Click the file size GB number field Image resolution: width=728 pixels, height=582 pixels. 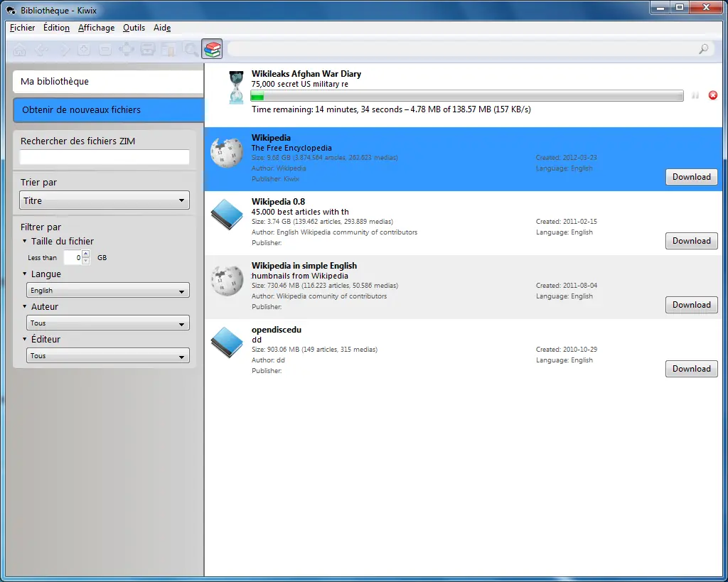point(73,257)
